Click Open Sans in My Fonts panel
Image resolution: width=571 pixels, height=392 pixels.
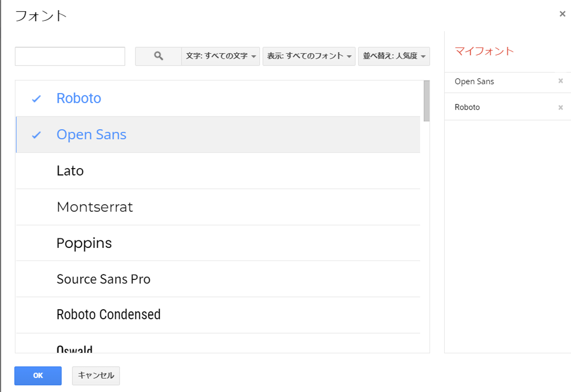tap(474, 82)
